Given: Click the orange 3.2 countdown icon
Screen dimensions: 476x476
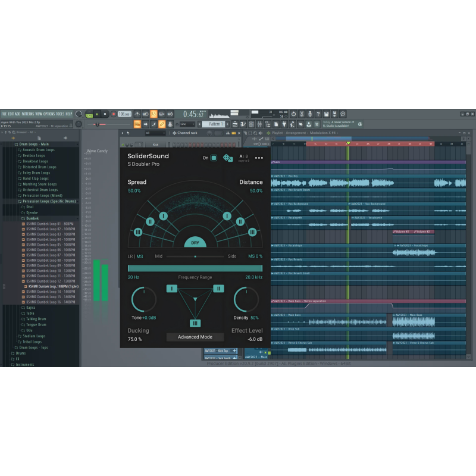Looking at the screenshot, I should pyautogui.click(x=154, y=114).
